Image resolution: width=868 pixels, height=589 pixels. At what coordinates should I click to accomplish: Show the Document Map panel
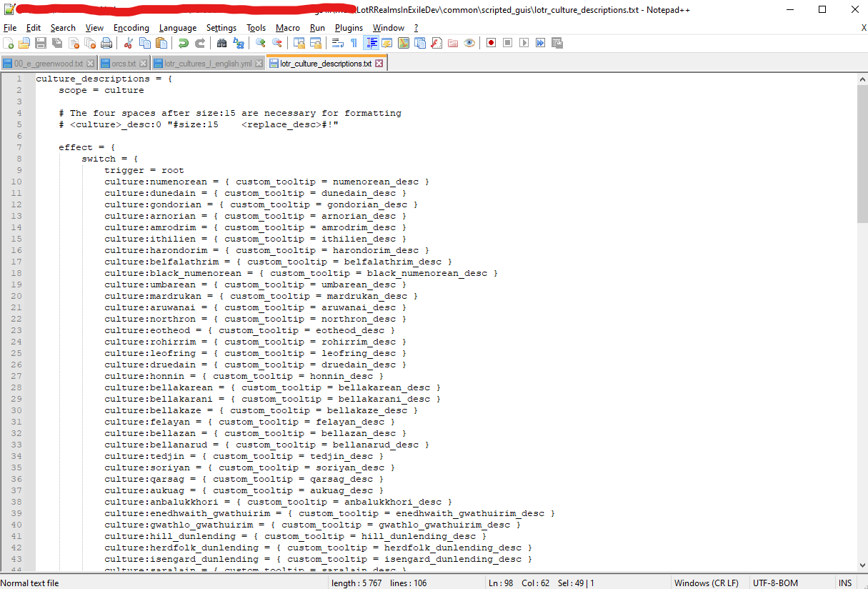click(x=404, y=43)
